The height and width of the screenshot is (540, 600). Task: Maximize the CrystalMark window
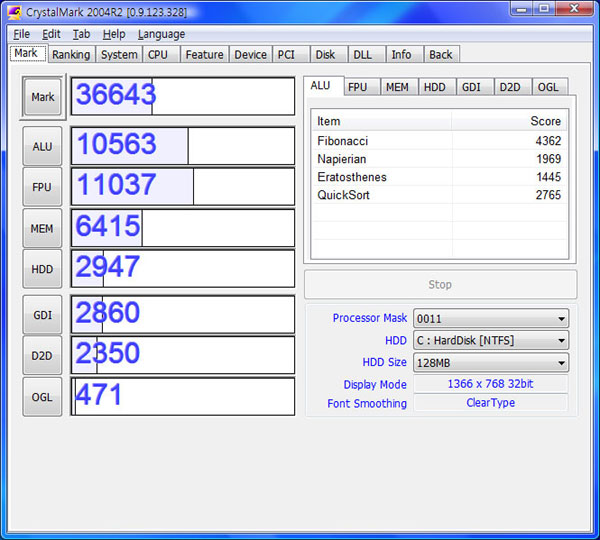click(x=544, y=8)
